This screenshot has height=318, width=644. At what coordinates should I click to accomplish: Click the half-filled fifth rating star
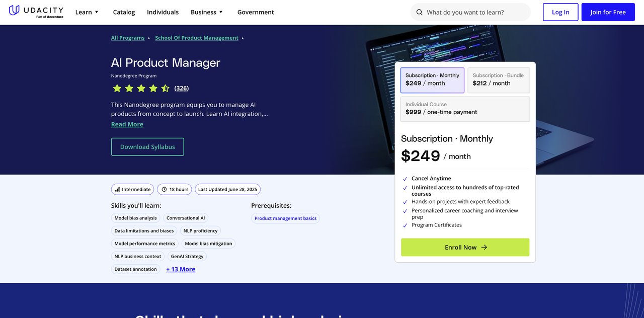pyautogui.click(x=165, y=89)
